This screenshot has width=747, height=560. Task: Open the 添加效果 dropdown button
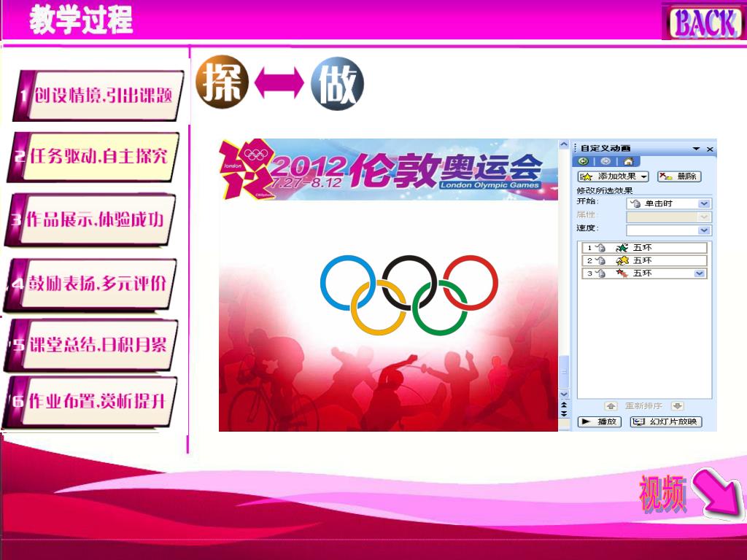613,176
